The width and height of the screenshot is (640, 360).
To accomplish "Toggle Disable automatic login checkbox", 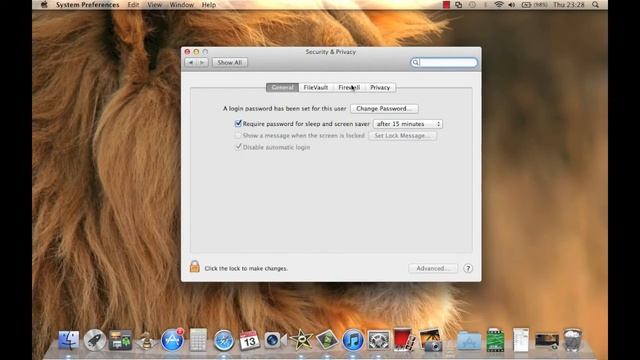I will 238,147.
